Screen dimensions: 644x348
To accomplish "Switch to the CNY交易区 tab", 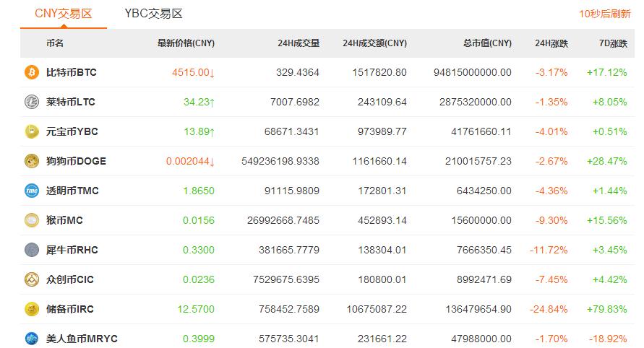I will pyautogui.click(x=64, y=14).
